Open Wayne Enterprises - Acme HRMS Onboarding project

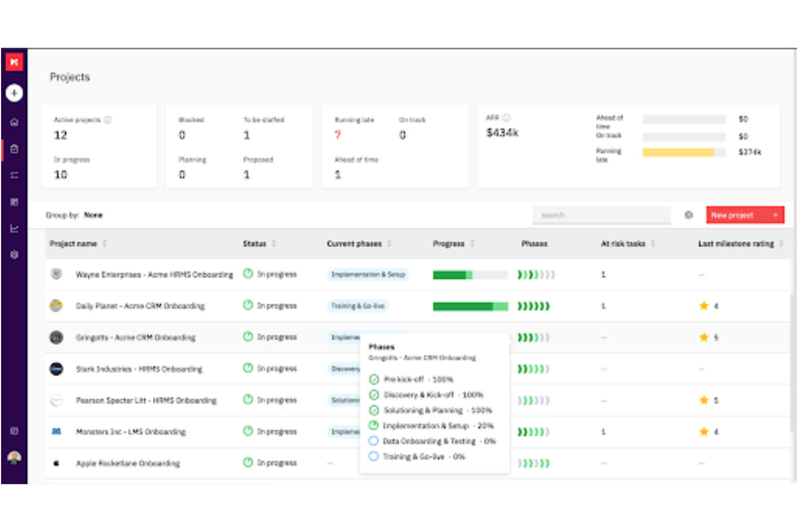coord(154,275)
